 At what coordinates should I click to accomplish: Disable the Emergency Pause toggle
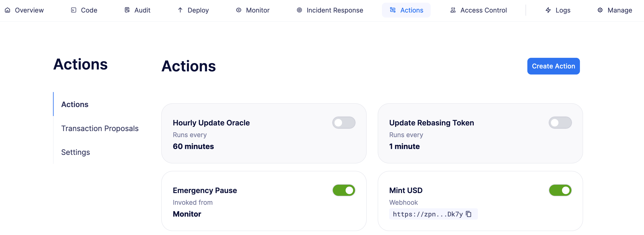coord(344,190)
